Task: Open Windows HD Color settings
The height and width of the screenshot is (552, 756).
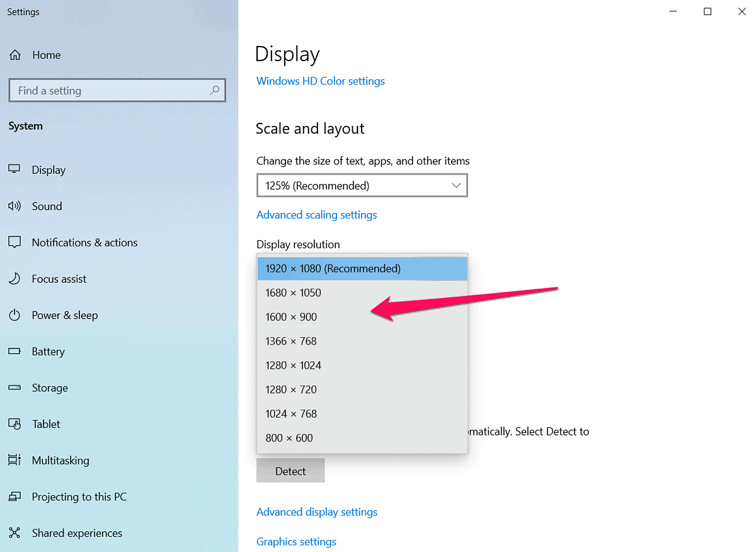Action: [x=320, y=81]
